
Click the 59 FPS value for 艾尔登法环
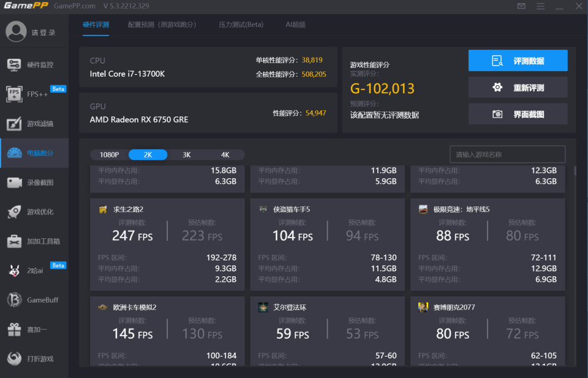[293, 334]
